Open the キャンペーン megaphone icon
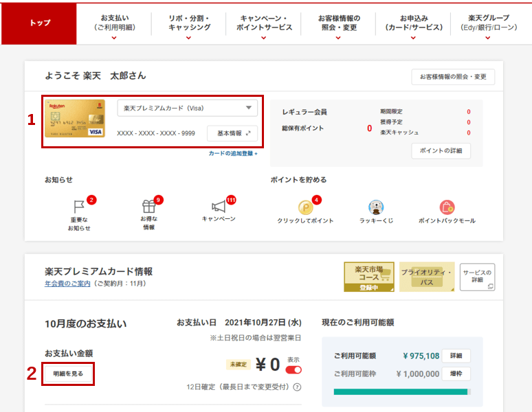Image resolution: width=532 pixels, height=412 pixels. click(218, 206)
